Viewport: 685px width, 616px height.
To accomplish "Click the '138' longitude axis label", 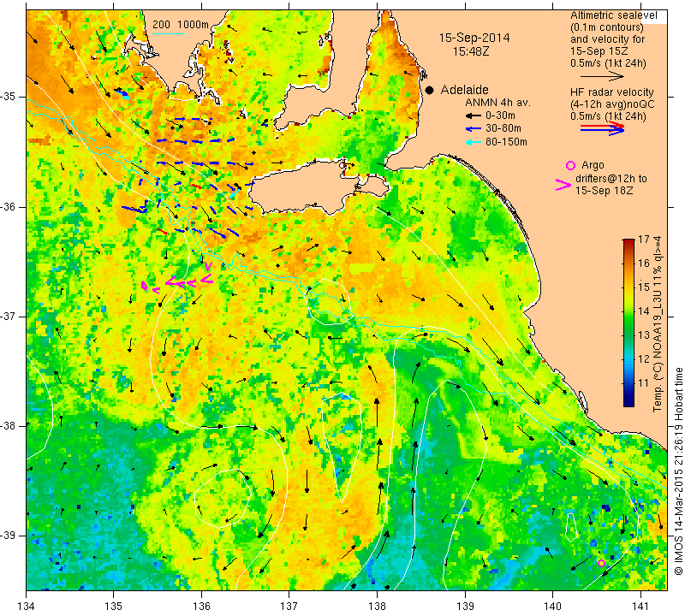I will 377,607.
